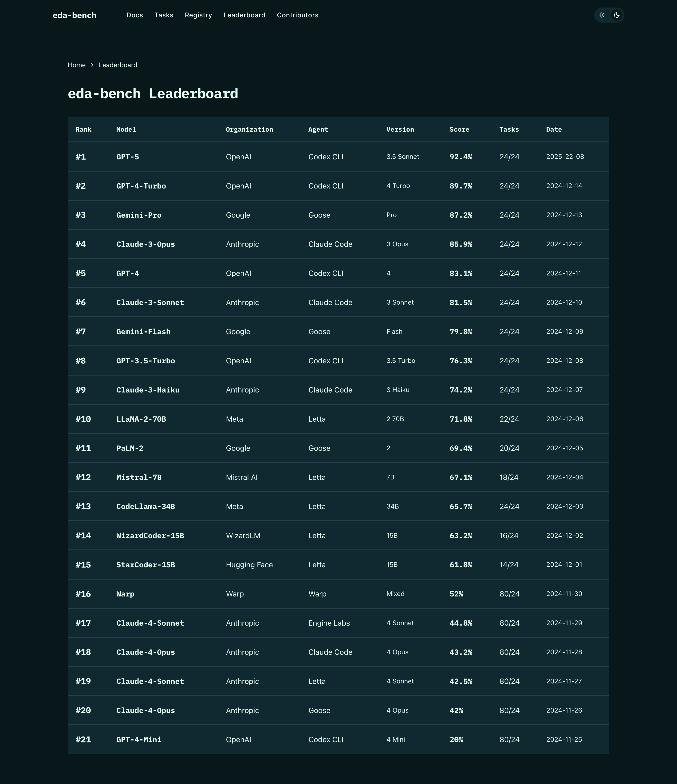
Task: Click the WizardCoder-15B model entry
Action: [150, 535]
